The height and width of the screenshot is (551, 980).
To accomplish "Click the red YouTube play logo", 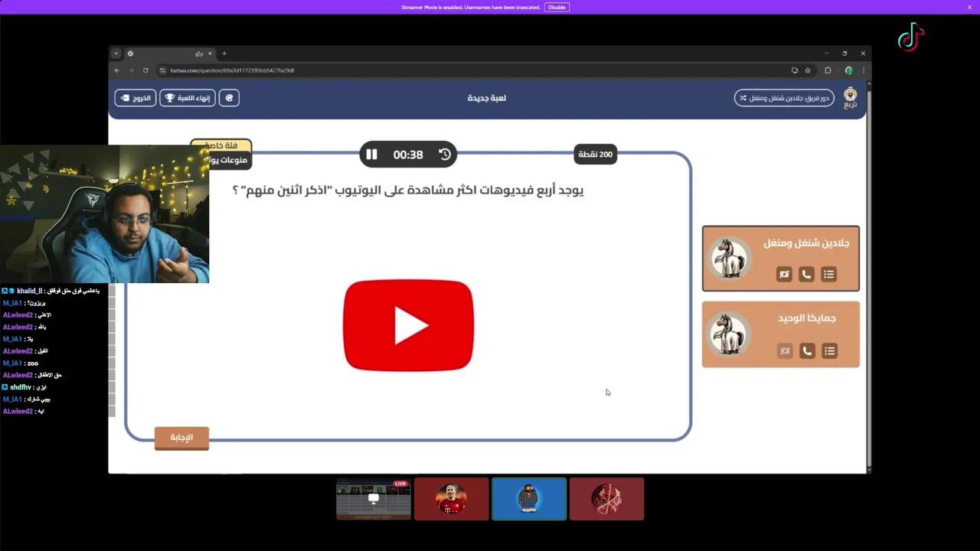I will tap(409, 326).
